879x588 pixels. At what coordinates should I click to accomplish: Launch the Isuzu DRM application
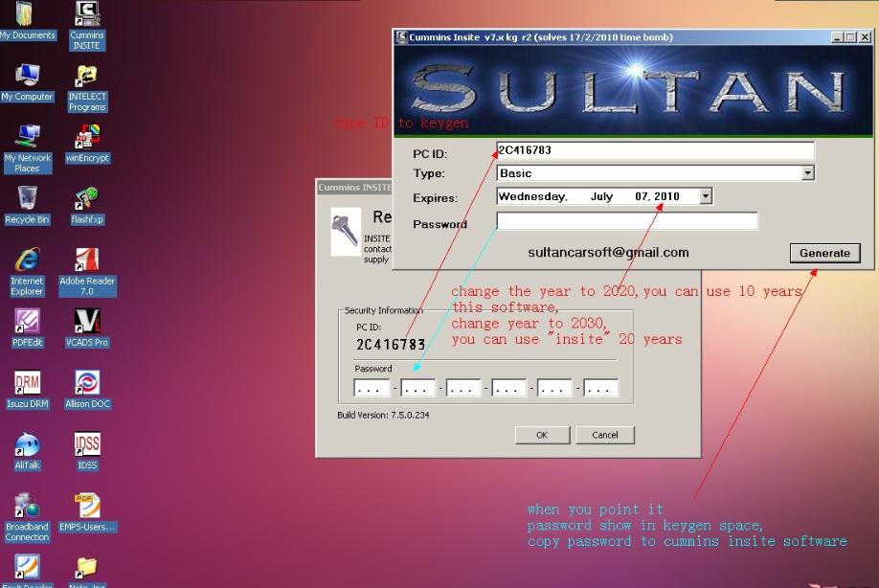click(x=26, y=383)
